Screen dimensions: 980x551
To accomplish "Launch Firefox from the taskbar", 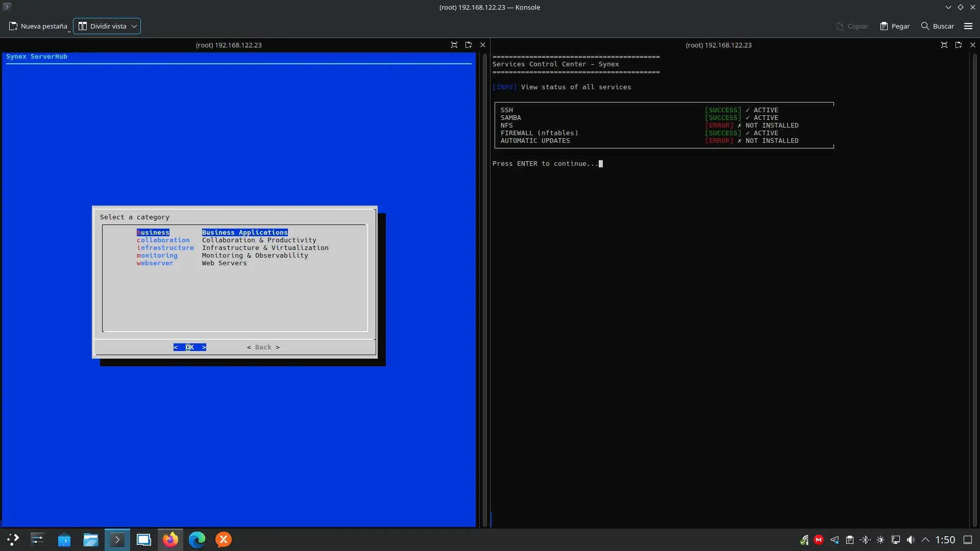I will [x=170, y=539].
